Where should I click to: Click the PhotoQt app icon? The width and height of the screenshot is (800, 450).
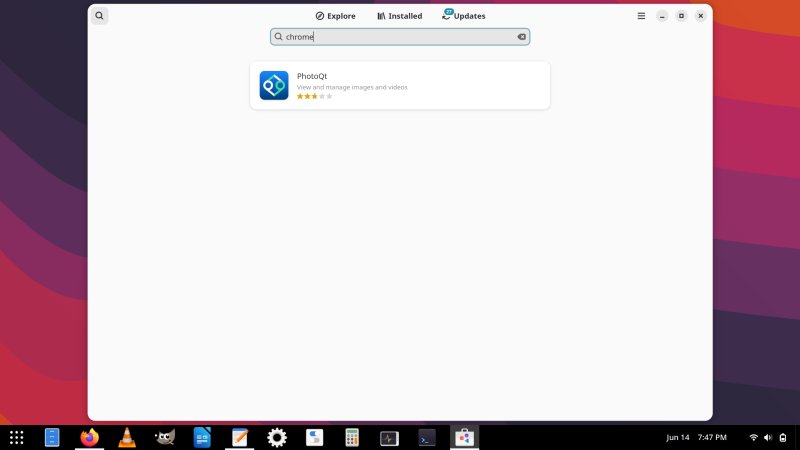(274, 85)
